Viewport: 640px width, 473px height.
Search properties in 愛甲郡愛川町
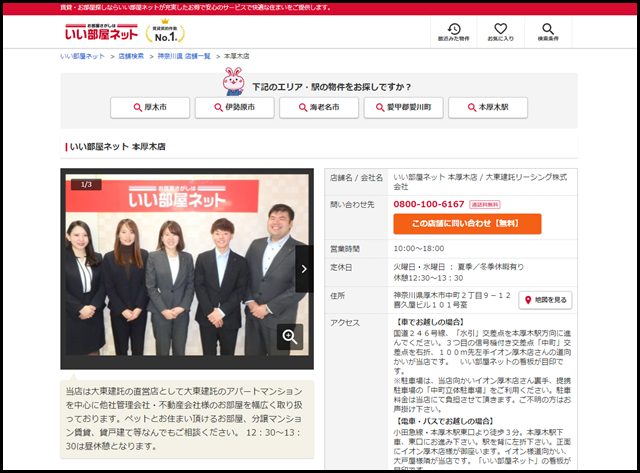(x=403, y=107)
